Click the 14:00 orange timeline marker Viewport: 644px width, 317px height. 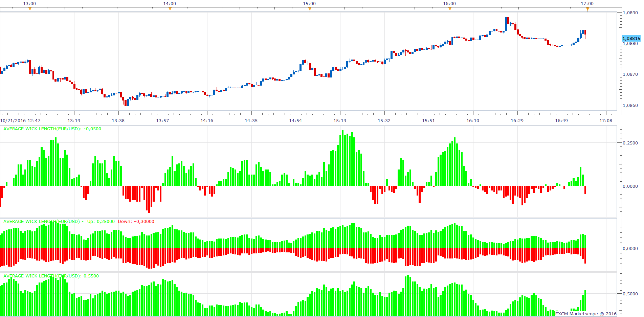tap(170, 9)
